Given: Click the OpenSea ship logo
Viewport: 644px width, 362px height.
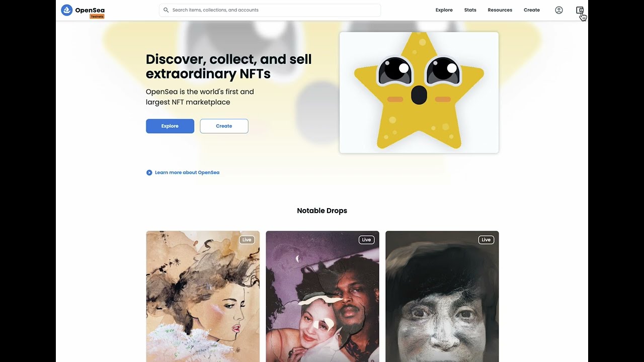Looking at the screenshot, I should pyautogui.click(x=67, y=10).
